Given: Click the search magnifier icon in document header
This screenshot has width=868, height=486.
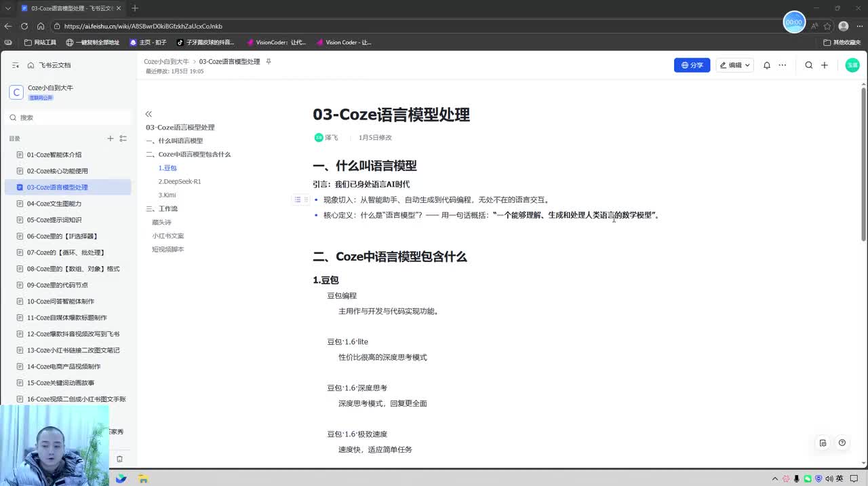Looking at the screenshot, I should point(809,65).
